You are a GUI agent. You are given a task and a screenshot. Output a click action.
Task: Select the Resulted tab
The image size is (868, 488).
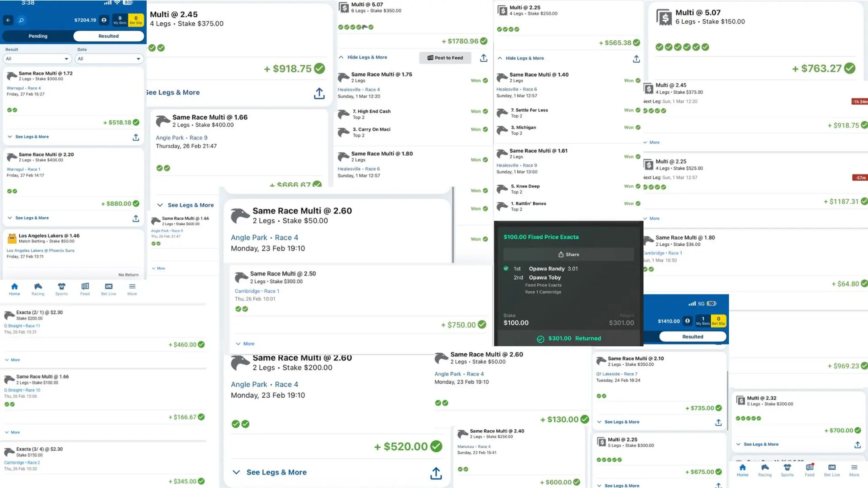point(108,36)
